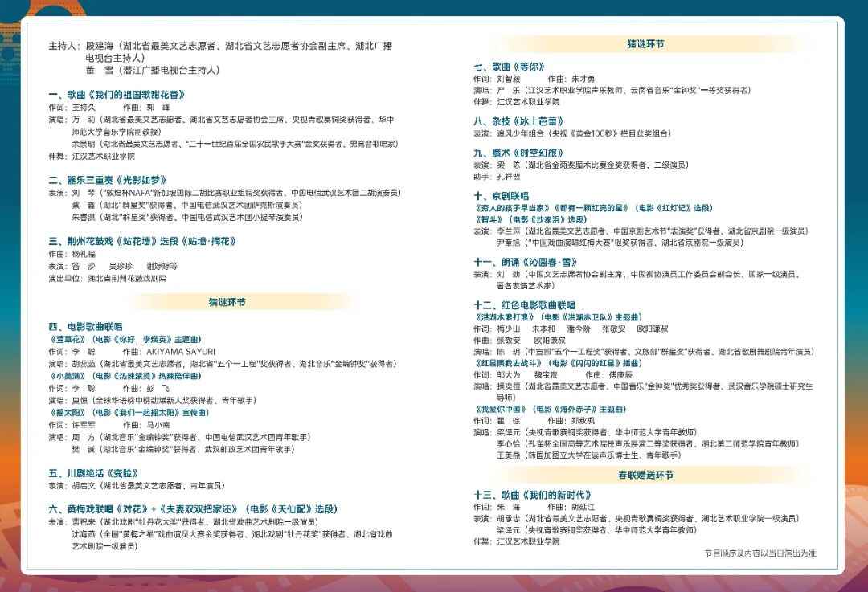This screenshot has height=592, width=868.
Task: Click the 猜谜环节 banner in the left column
Action: 227,303
